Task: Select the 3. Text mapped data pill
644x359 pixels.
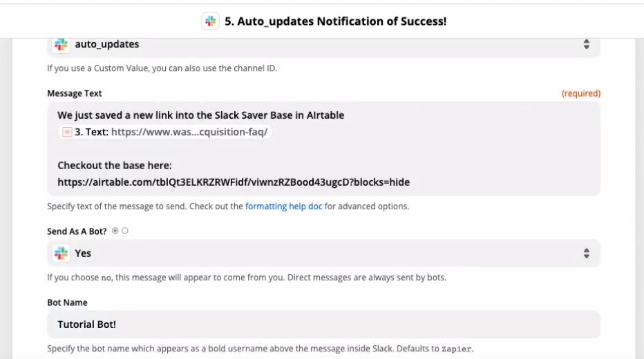Action: [x=165, y=132]
